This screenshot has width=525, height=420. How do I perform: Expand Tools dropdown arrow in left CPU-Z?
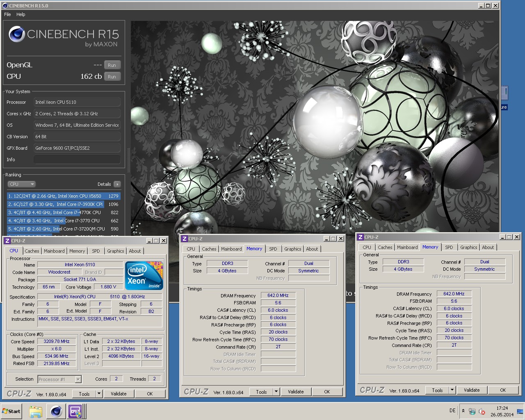pyautogui.click(x=99, y=394)
